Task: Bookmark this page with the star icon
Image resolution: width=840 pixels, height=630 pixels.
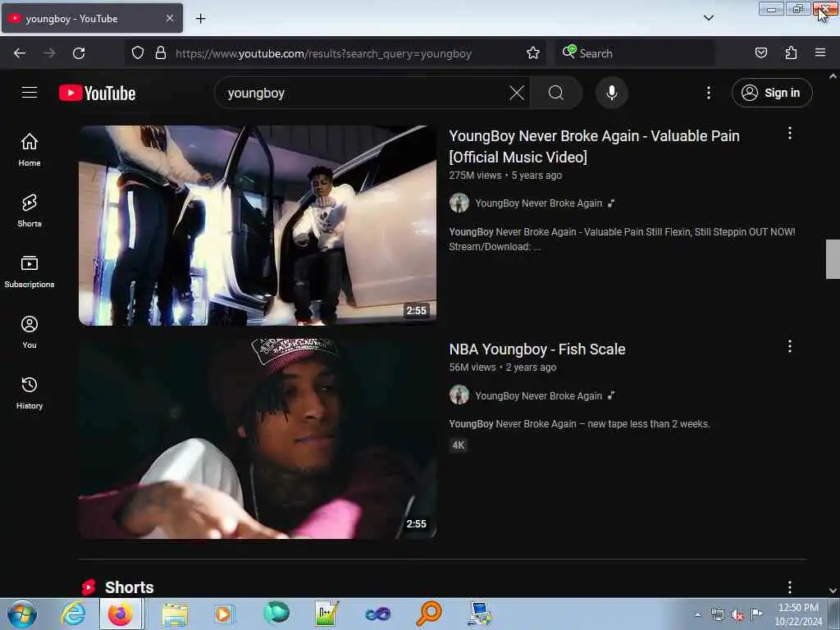Action: [532, 53]
